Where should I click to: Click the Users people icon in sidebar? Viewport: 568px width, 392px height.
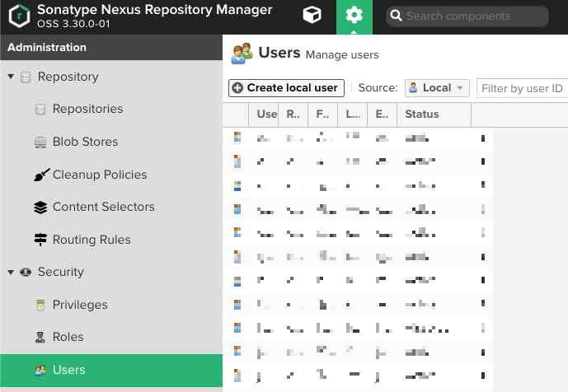[x=40, y=370]
